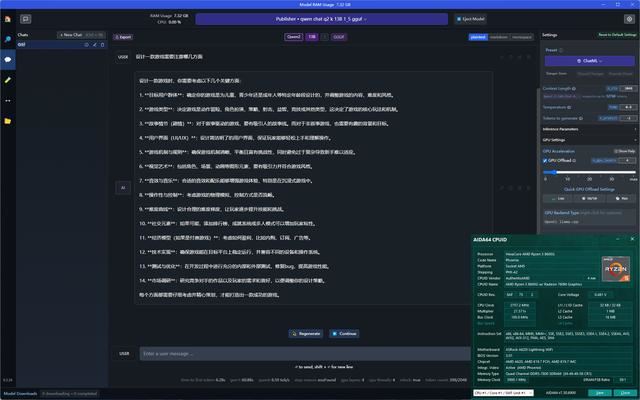The image size is (640, 400).
Task: Open the Local Server arrows icon
Action: [x=7, y=101]
